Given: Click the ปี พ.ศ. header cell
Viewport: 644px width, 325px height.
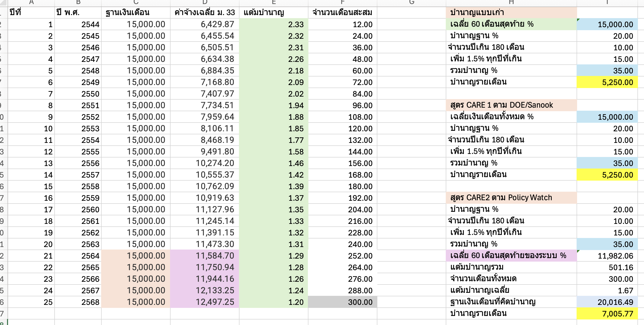Looking at the screenshot, I should [78, 12].
